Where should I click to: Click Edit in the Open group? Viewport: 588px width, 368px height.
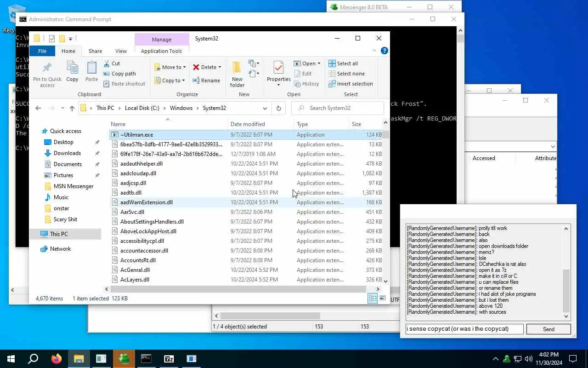pos(303,74)
